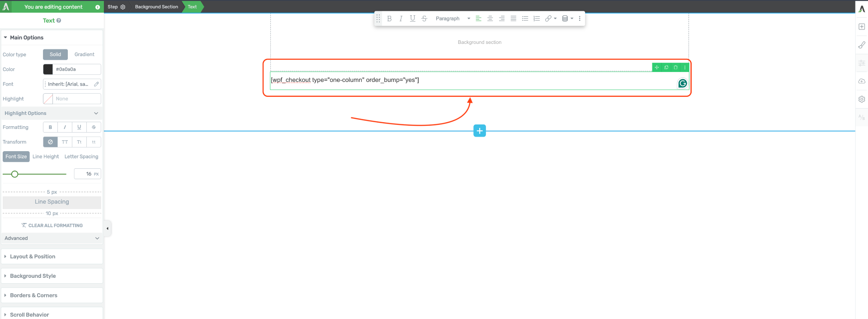
Task: Open the gear settings icon in the right sidebar
Action: pyautogui.click(x=862, y=99)
